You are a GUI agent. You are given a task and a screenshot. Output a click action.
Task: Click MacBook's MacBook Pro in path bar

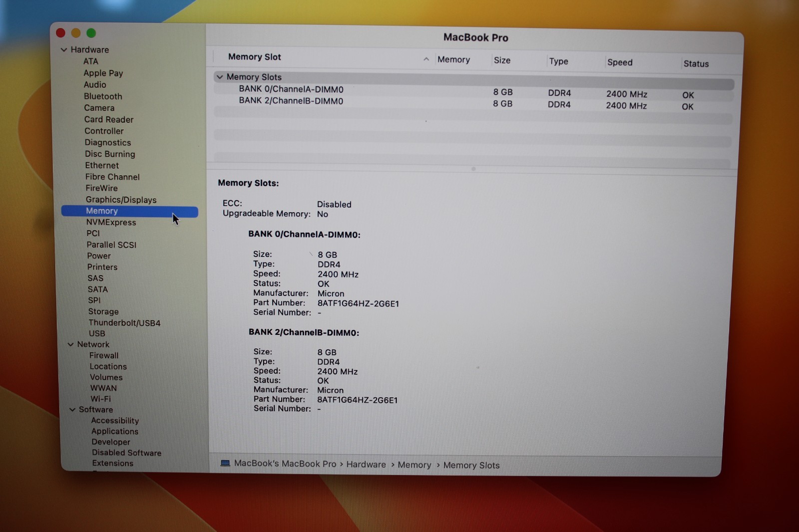(x=285, y=464)
